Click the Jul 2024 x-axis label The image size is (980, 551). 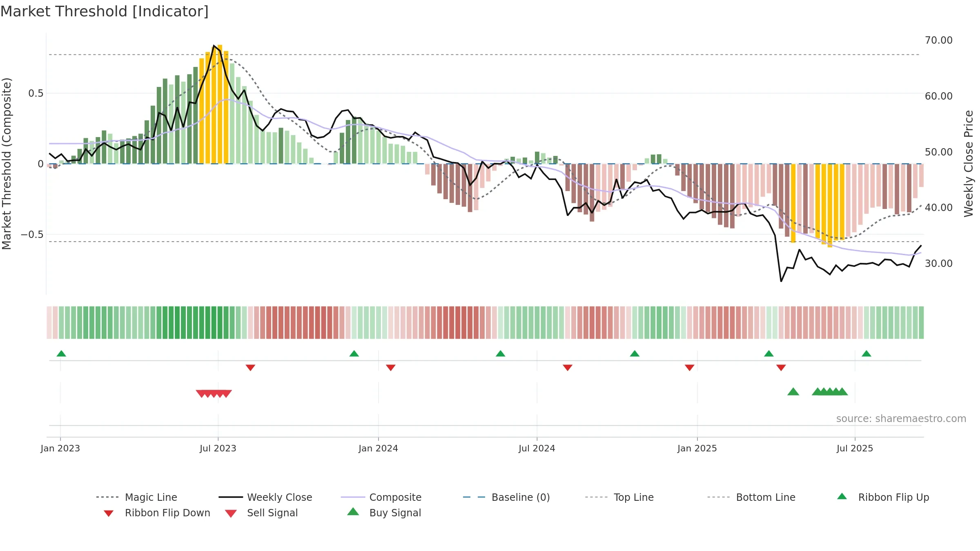point(537,448)
